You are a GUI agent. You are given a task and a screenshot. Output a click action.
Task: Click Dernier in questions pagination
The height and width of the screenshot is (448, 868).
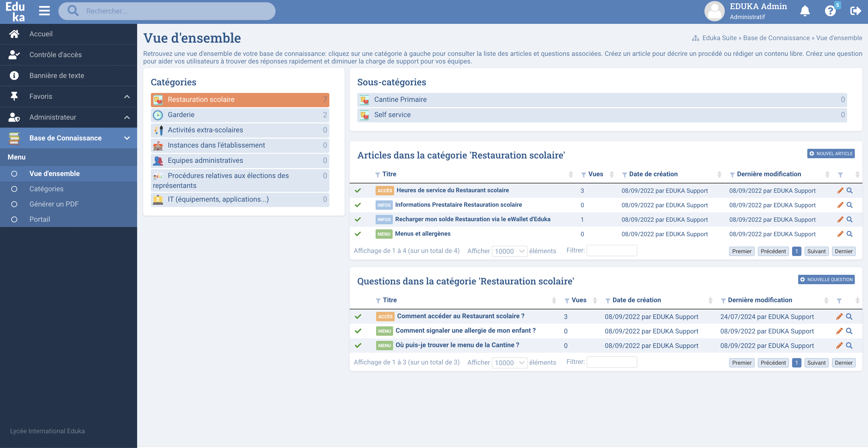pyautogui.click(x=843, y=363)
